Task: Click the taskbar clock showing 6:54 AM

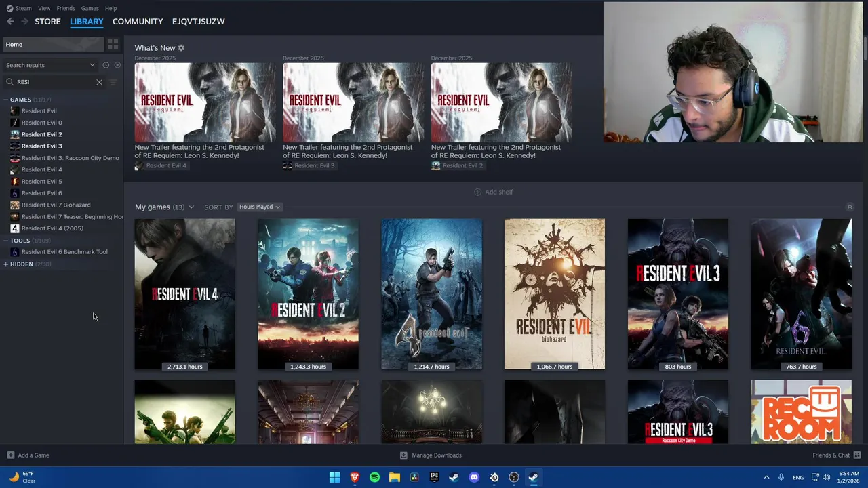Action: click(x=849, y=477)
